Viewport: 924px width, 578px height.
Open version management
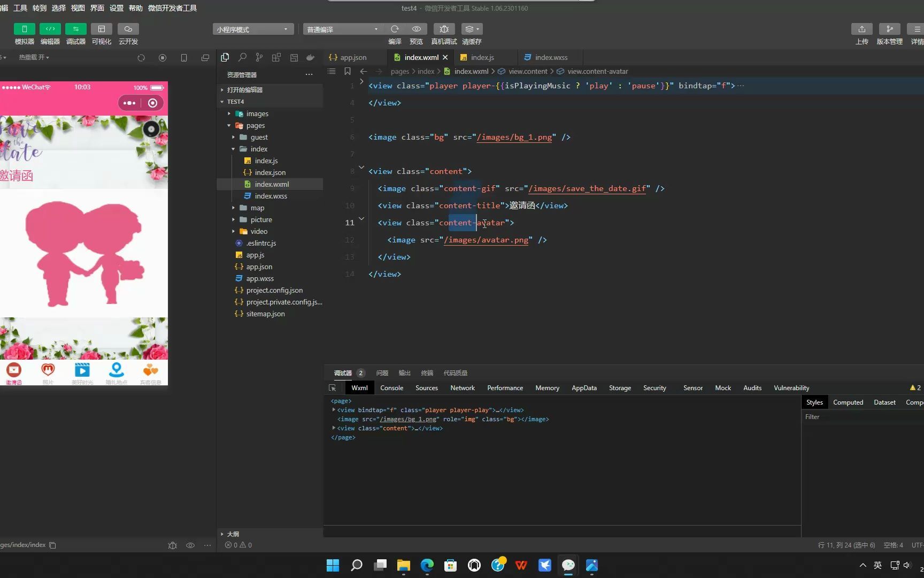point(889,29)
